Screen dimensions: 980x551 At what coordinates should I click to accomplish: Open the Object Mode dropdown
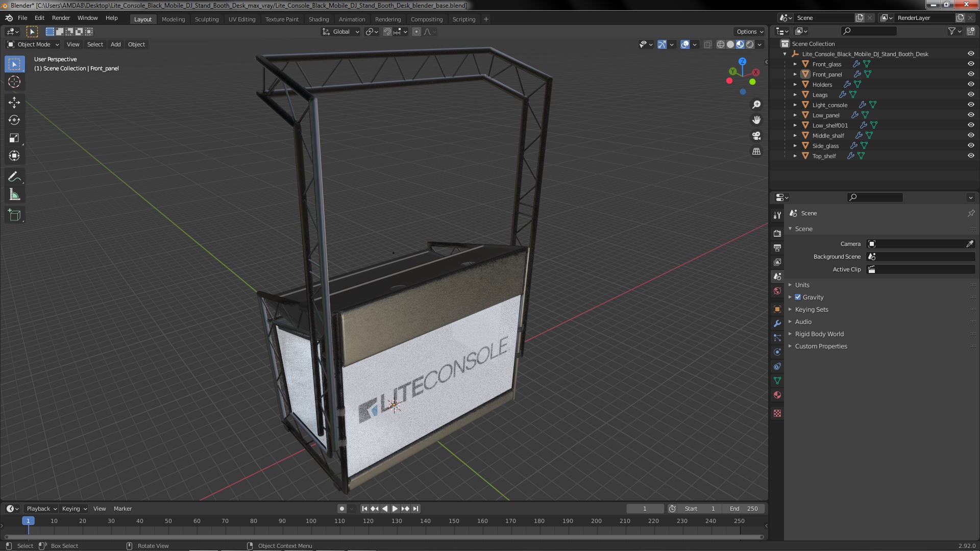33,44
